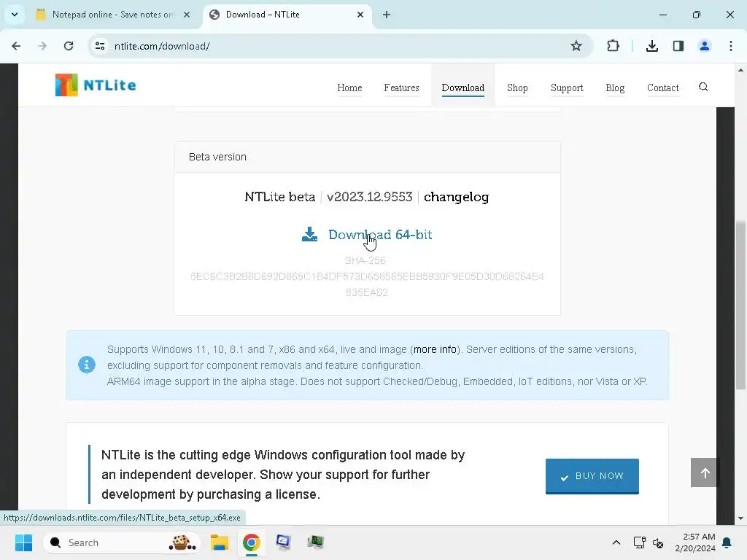747x560 pixels.
Task: Bookmark this page with the star icon
Action: pos(576,46)
